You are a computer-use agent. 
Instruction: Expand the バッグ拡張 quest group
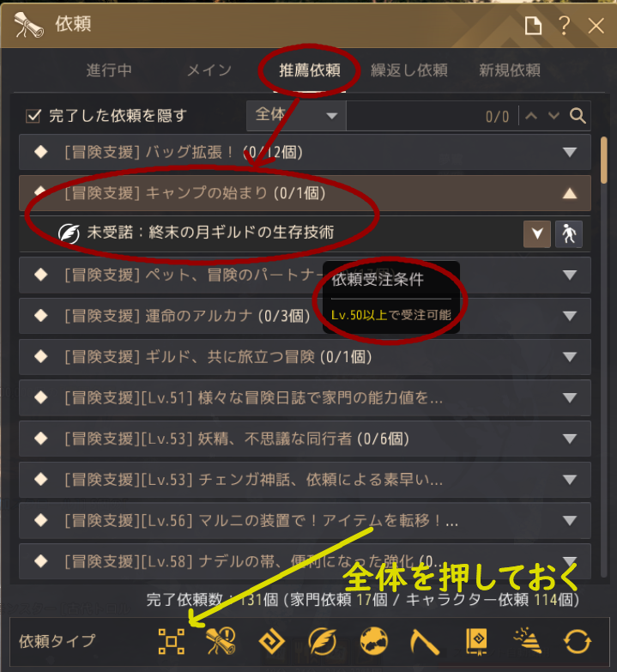(305, 152)
